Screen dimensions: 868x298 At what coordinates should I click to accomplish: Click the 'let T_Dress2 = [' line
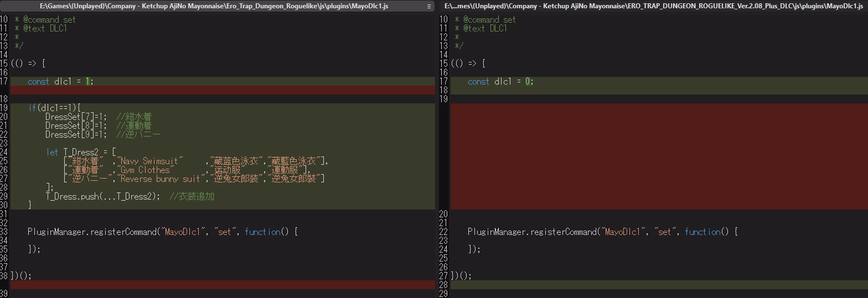point(81,152)
